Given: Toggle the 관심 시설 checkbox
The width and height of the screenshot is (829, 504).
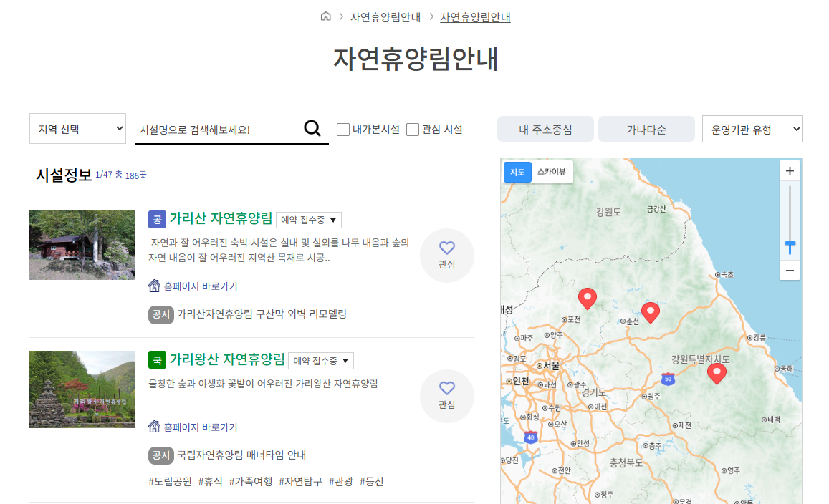Looking at the screenshot, I should 413,130.
